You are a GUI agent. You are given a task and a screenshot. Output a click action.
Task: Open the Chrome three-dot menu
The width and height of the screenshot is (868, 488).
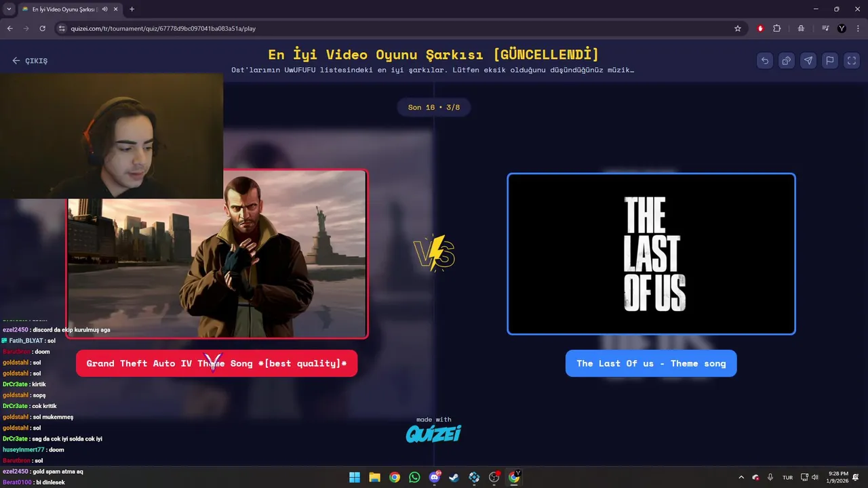click(x=857, y=28)
